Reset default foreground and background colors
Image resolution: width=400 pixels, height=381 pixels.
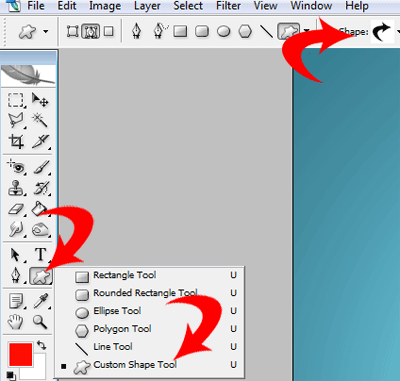click(x=11, y=375)
